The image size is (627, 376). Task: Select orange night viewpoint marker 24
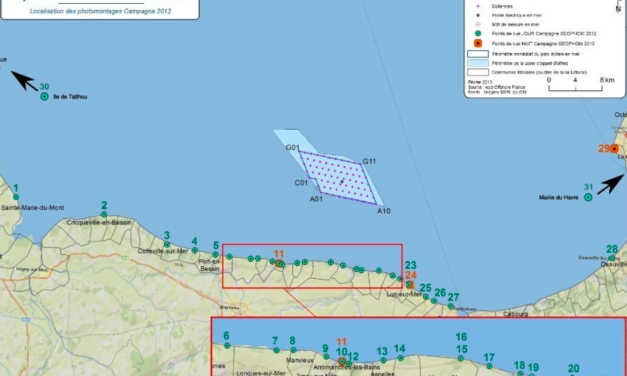(409, 285)
